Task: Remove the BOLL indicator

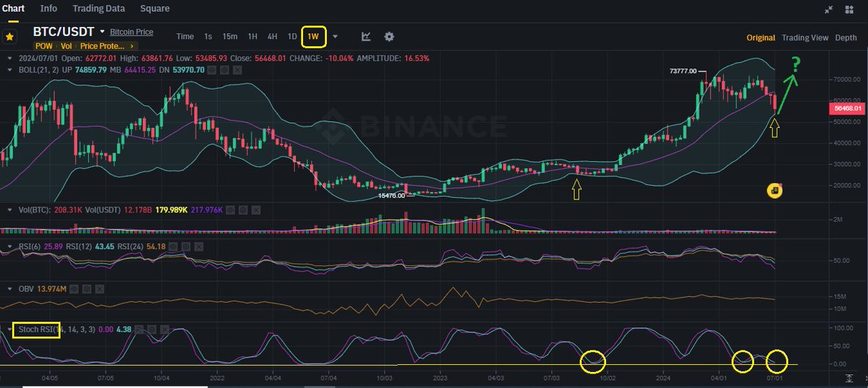Action: pos(237,70)
